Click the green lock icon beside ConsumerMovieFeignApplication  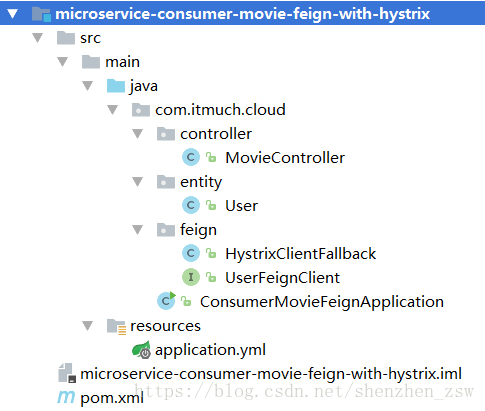186,301
